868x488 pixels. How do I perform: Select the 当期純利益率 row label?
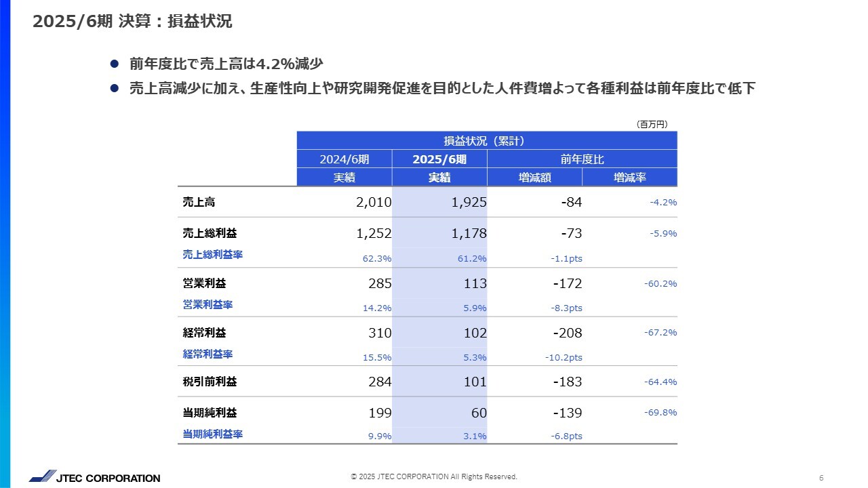[x=213, y=434]
